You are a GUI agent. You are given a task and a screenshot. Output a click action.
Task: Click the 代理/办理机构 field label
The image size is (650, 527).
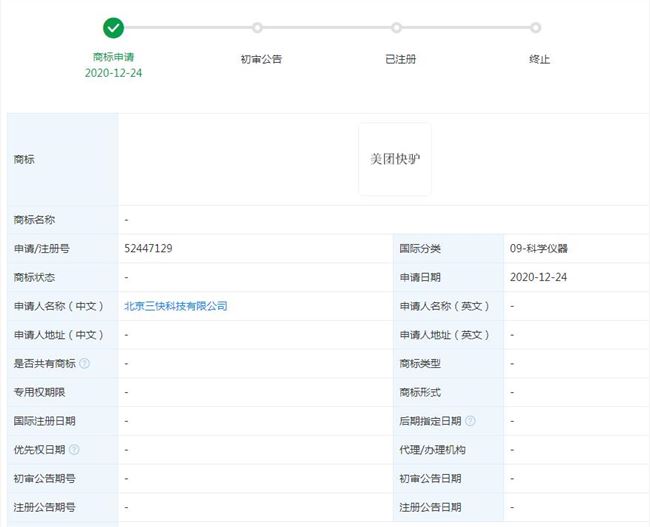click(x=432, y=449)
